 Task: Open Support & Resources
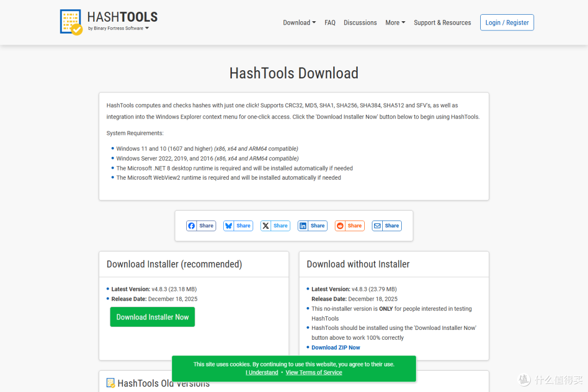[x=442, y=22]
